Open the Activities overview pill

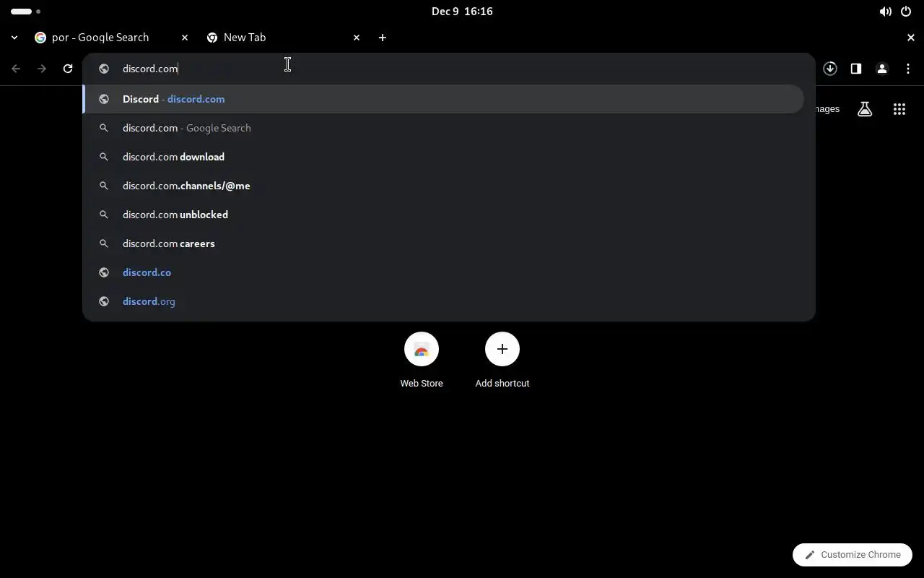[26, 12]
